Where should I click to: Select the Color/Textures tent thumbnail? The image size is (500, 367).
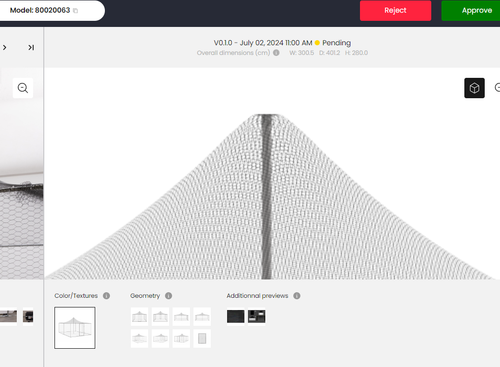pos(75,328)
